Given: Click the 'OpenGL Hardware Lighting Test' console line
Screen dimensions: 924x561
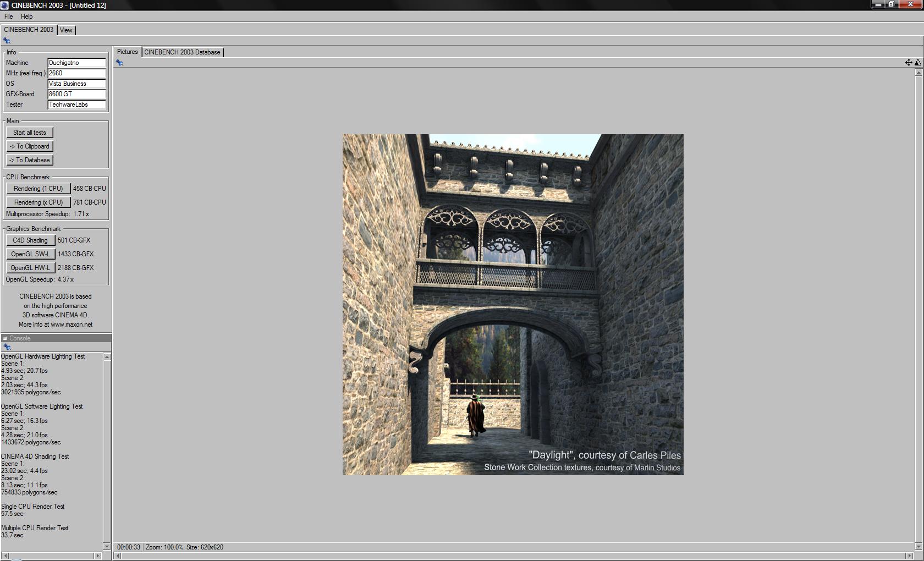Looking at the screenshot, I should [x=43, y=356].
